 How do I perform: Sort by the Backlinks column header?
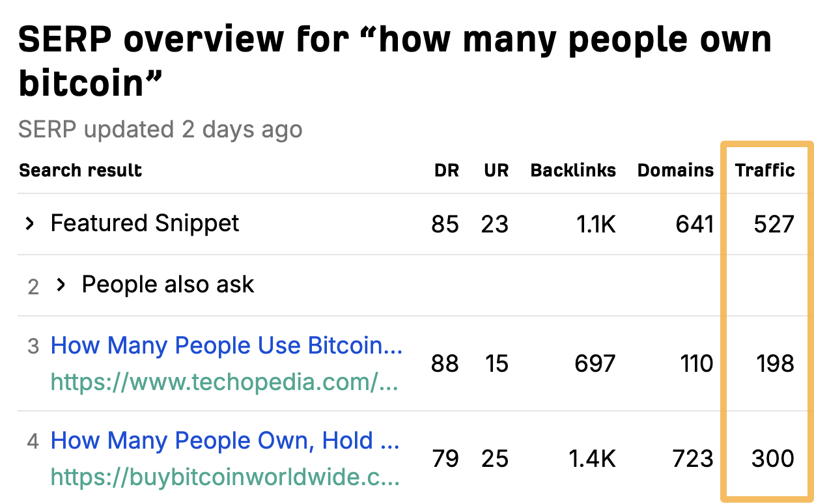pos(573,170)
